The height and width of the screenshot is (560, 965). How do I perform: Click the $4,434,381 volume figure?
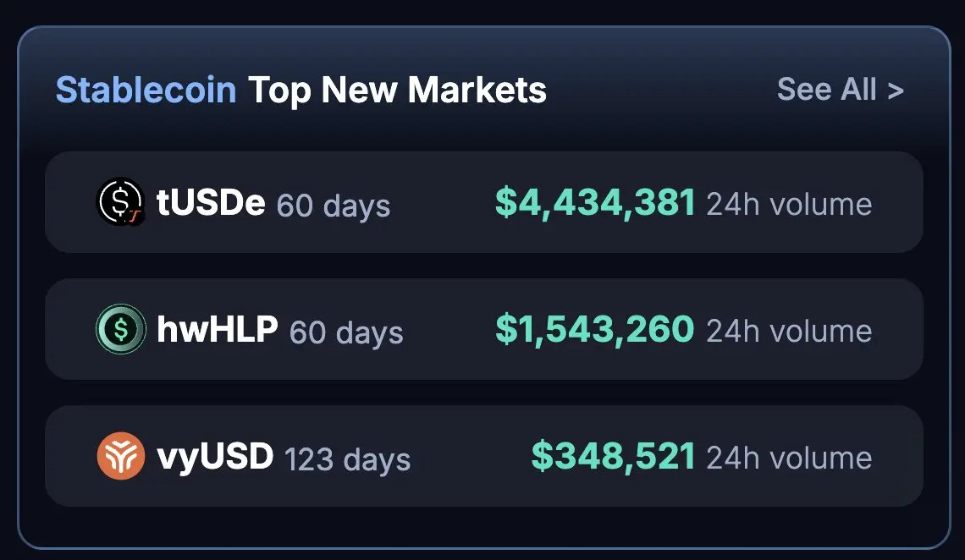(x=595, y=203)
